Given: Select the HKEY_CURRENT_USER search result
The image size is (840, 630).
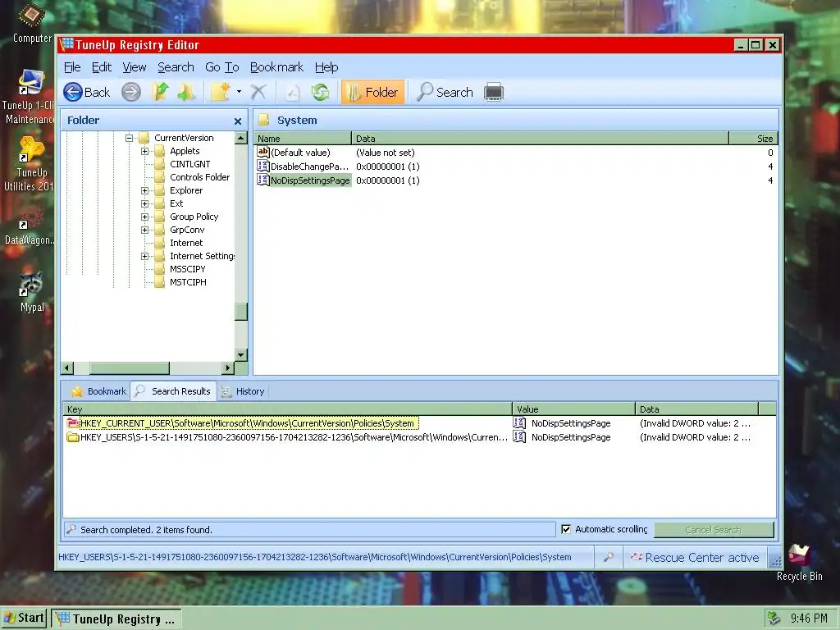Looking at the screenshot, I should [247, 423].
